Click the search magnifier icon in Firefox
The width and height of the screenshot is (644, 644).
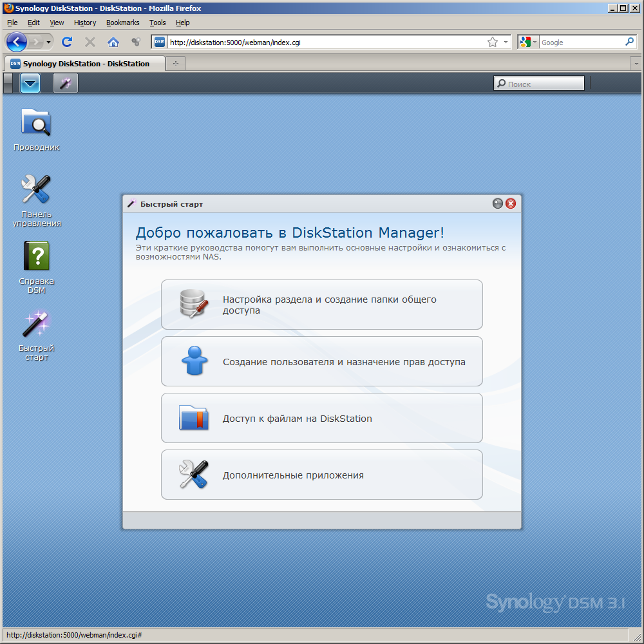[x=629, y=42]
